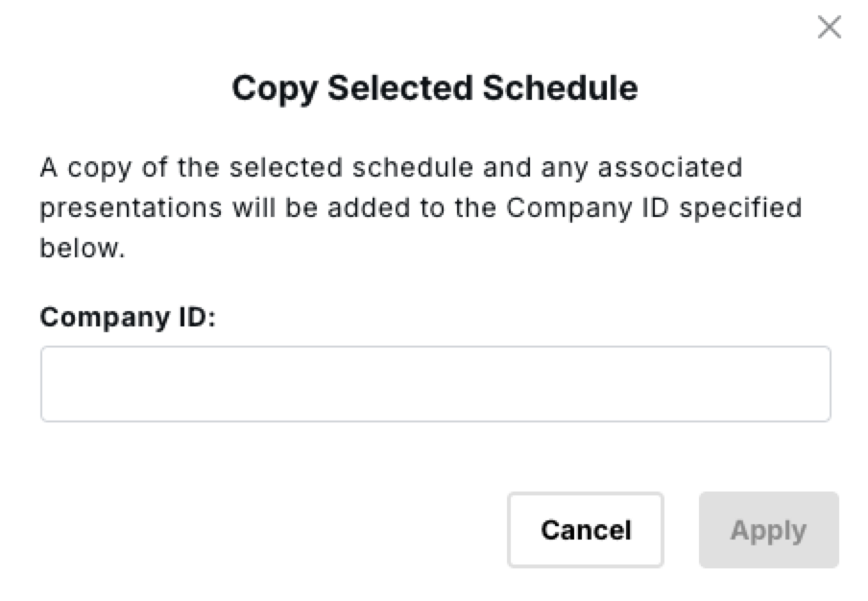Hit Cancel to discard the schedule copy
The height and width of the screenshot is (601, 868).
coord(585,530)
